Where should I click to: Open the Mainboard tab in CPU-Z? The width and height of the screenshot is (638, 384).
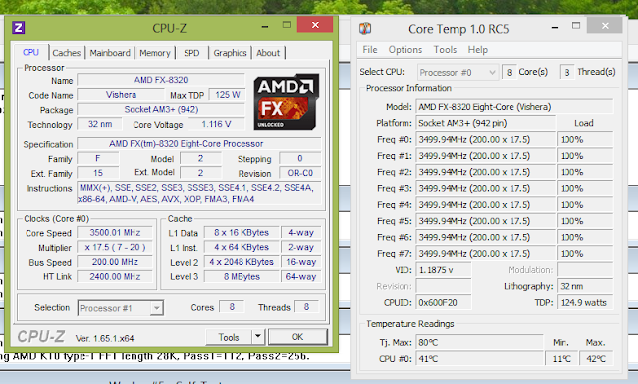110,53
